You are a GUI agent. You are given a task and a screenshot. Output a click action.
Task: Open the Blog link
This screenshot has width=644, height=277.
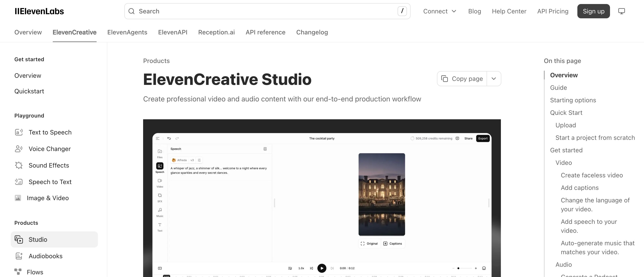point(475,11)
